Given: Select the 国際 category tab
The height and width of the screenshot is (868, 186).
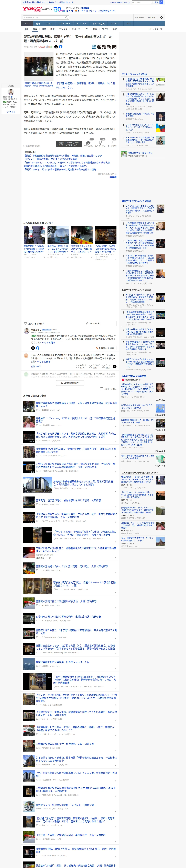Looking at the screenshot, I should tap(44, 29).
